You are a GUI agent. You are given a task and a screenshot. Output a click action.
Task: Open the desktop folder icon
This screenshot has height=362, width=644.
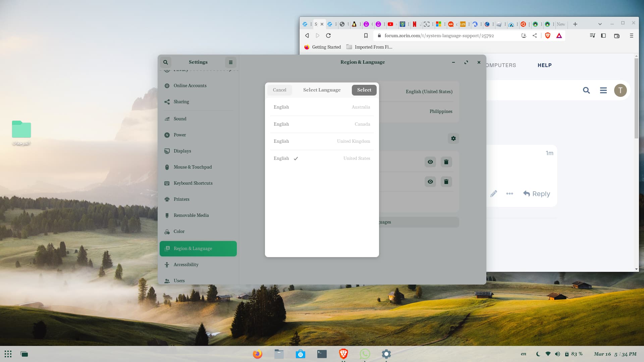(x=21, y=129)
